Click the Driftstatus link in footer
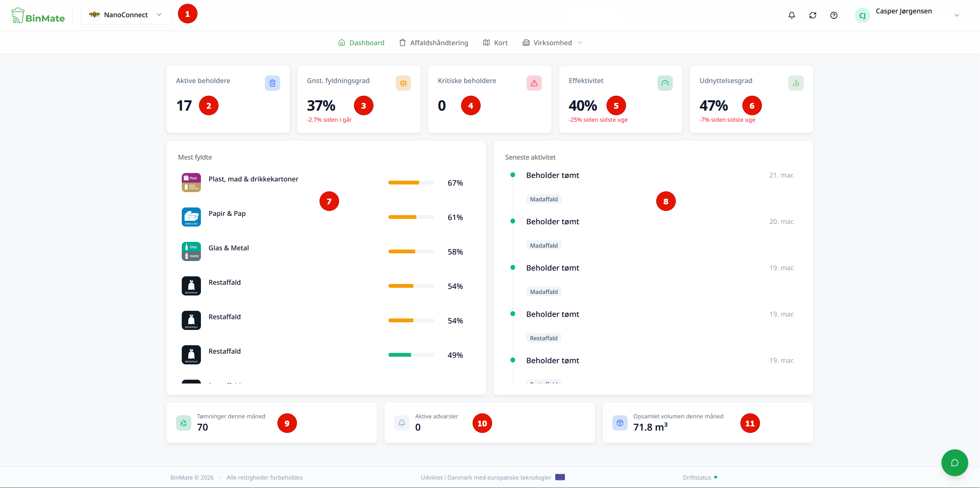This screenshot has height=488, width=980. coord(698,477)
